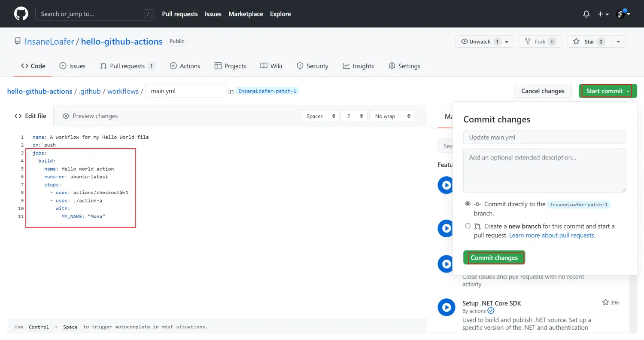The width and height of the screenshot is (644, 340).
Task: Switch to the Settings tab
Action: coord(404,66)
